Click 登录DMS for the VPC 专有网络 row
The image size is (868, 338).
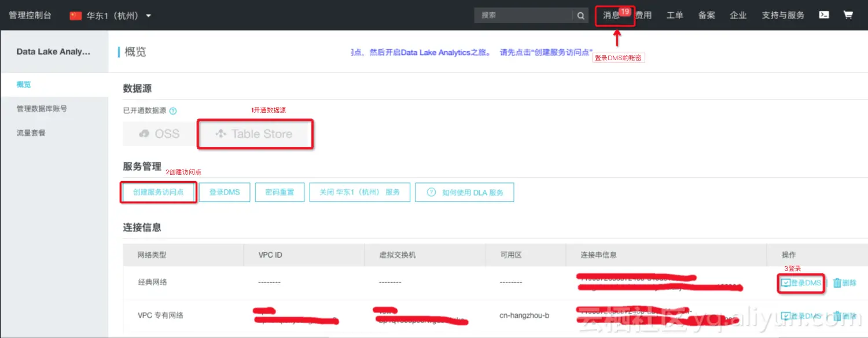click(x=801, y=316)
